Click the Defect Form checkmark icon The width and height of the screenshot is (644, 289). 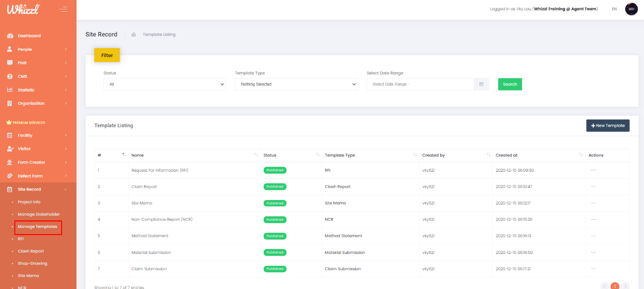click(x=10, y=176)
